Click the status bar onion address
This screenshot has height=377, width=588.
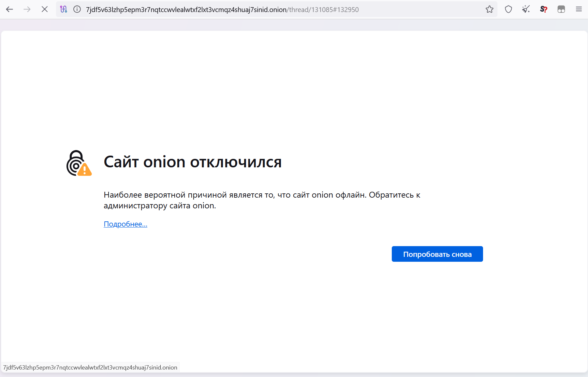click(x=90, y=368)
